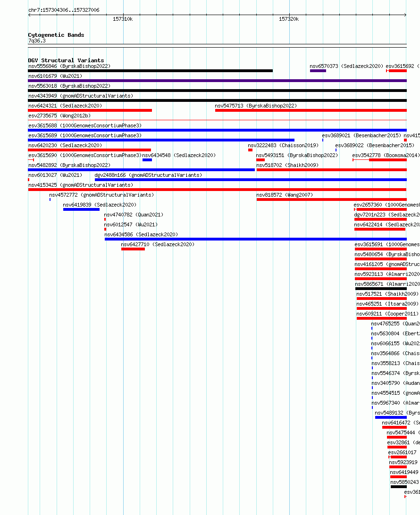
Task: Click the blue bar of dgv2488n166
Action: pos(251,180)
